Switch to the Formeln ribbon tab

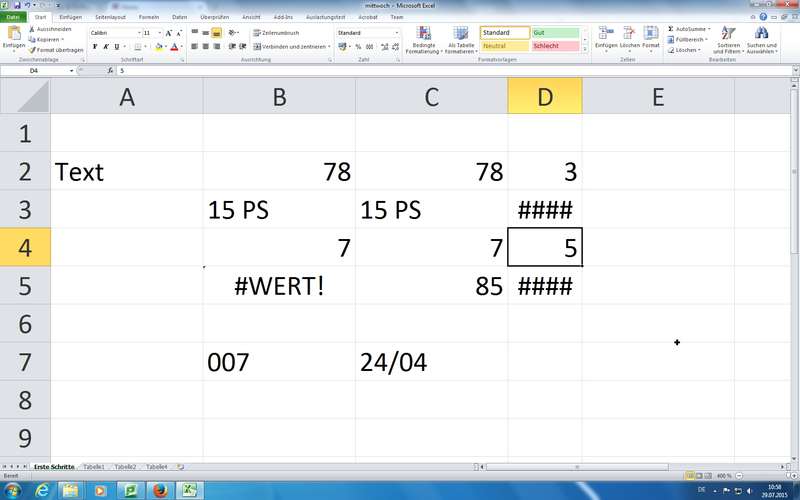point(149,17)
